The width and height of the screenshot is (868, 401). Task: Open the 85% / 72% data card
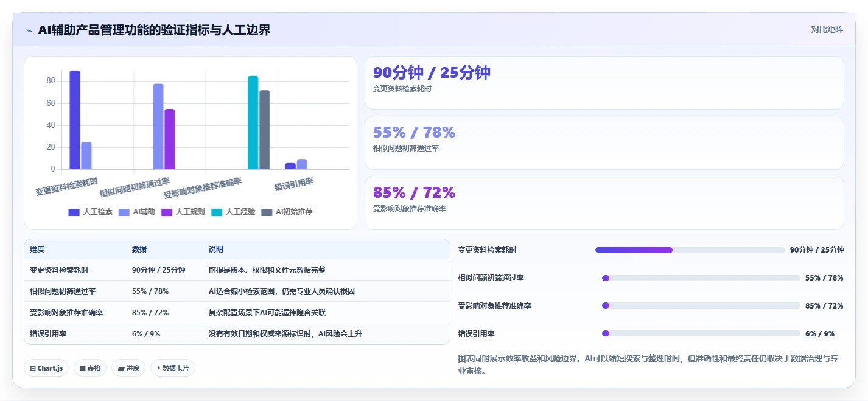pyautogui.click(x=604, y=203)
